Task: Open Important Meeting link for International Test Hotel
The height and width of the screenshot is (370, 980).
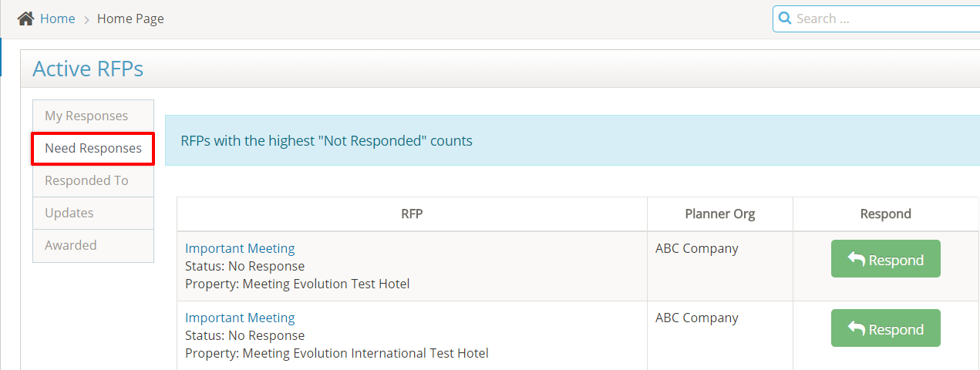Action: tap(240, 318)
